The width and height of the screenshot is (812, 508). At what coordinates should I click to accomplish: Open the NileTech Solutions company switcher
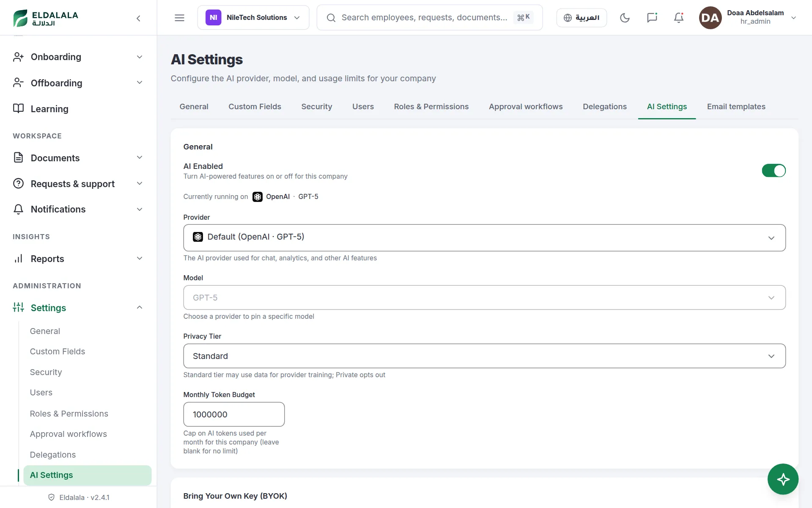coord(253,18)
